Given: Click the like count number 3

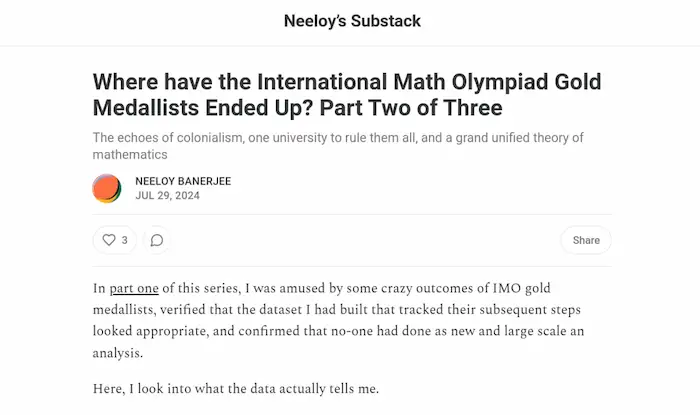Looking at the screenshot, I should click(x=124, y=240).
